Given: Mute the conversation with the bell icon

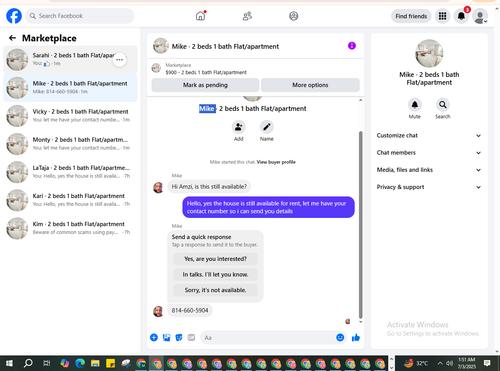Looking at the screenshot, I should (415, 105).
